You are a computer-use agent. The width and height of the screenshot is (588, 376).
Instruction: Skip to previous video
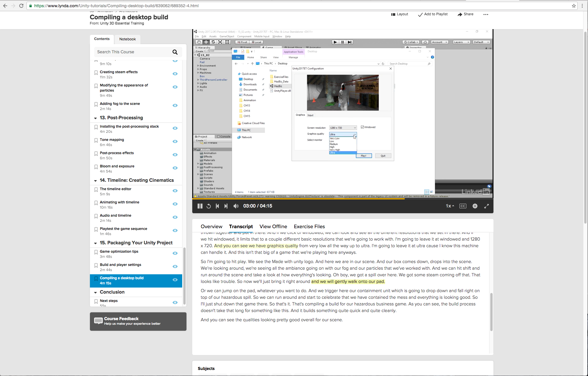pyautogui.click(x=217, y=206)
